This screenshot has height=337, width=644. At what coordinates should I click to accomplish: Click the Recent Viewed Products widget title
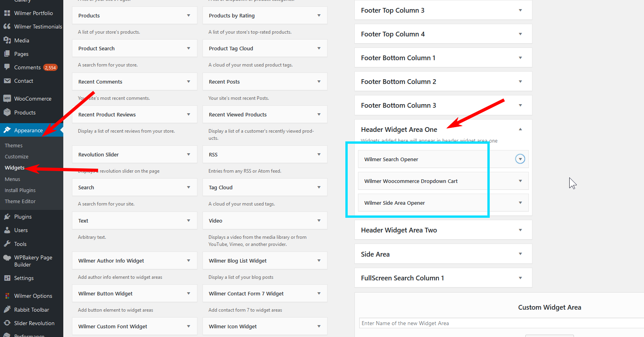click(238, 114)
